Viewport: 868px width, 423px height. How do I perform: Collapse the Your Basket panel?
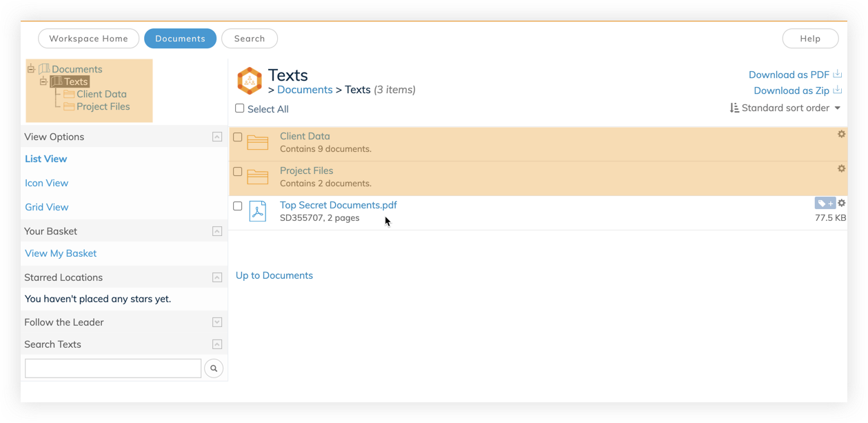pos(217,231)
